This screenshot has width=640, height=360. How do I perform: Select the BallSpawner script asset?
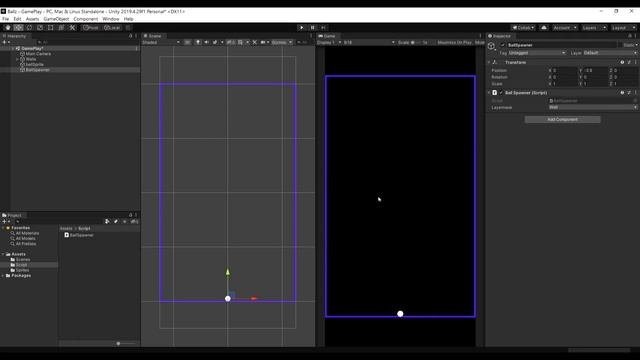79,235
